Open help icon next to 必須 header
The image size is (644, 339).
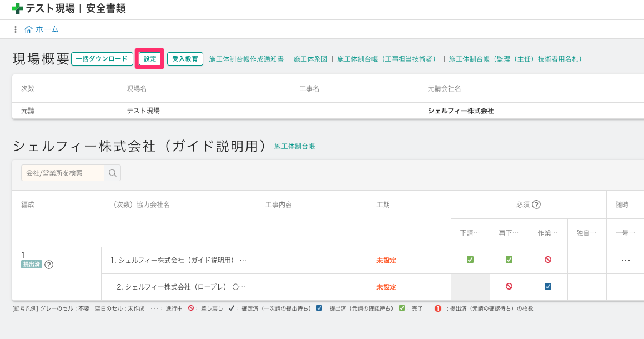point(536,205)
